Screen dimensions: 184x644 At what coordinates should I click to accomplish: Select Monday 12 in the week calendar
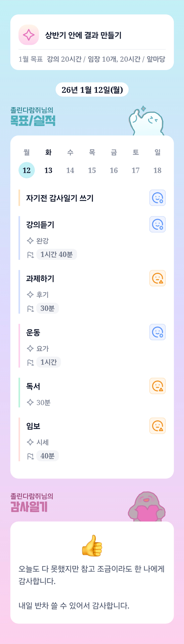tap(26, 170)
